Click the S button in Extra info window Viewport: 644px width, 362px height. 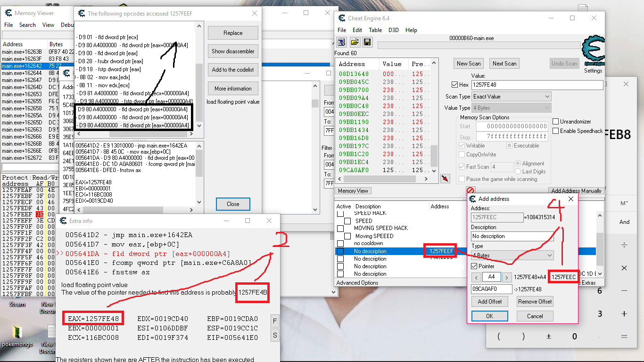click(275, 335)
